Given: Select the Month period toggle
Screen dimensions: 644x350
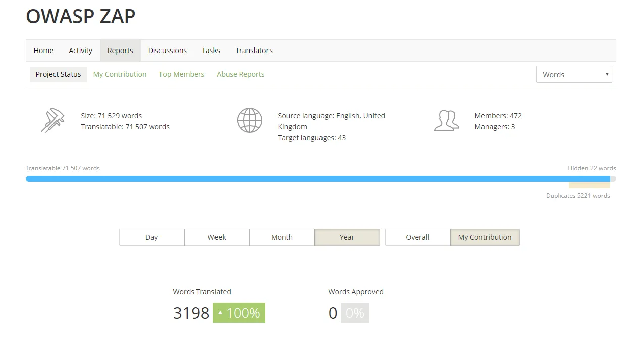Looking at the screenshot, I should (282, 237).
